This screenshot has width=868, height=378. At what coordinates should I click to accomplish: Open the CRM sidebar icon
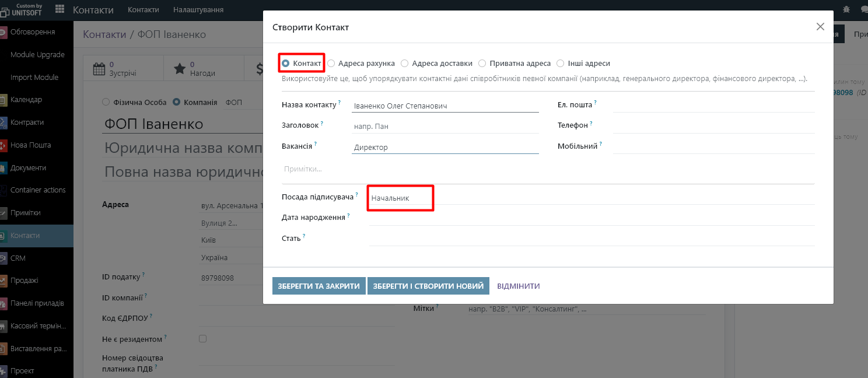(3, 258)
